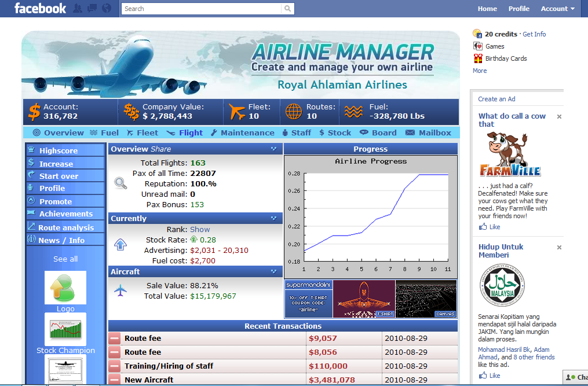Image resolution: width=588 pixels, height=386 pixels.
Task: Collapse the Aircraft panel using its chevron
Action: pyautogui.click(x=273, y=271)
